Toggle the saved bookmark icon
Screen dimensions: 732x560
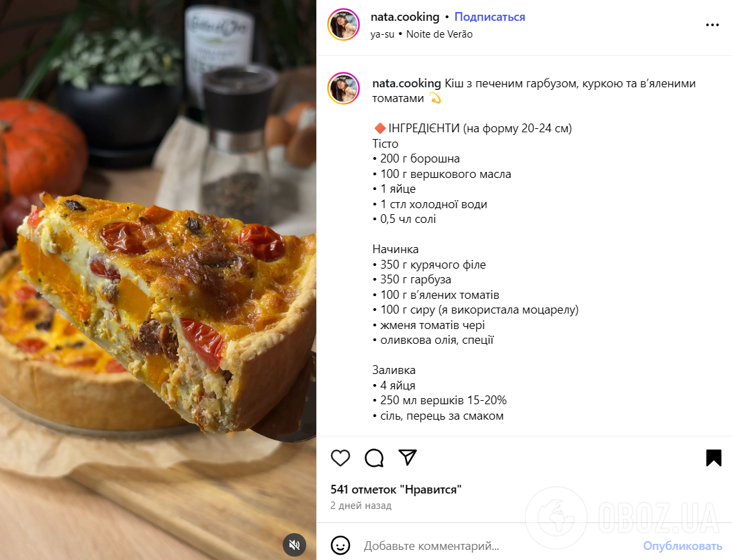(x=713, y=458)
